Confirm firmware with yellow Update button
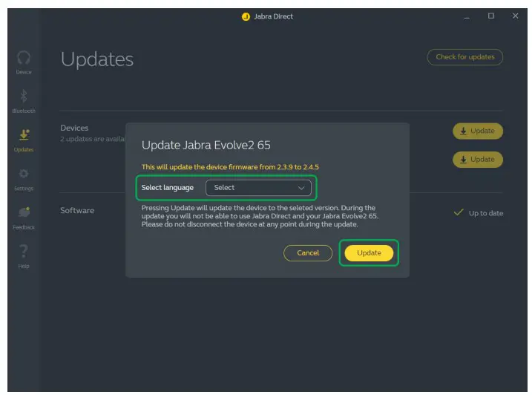This screenshot has width=532, height=395. (x=369, y=253)
